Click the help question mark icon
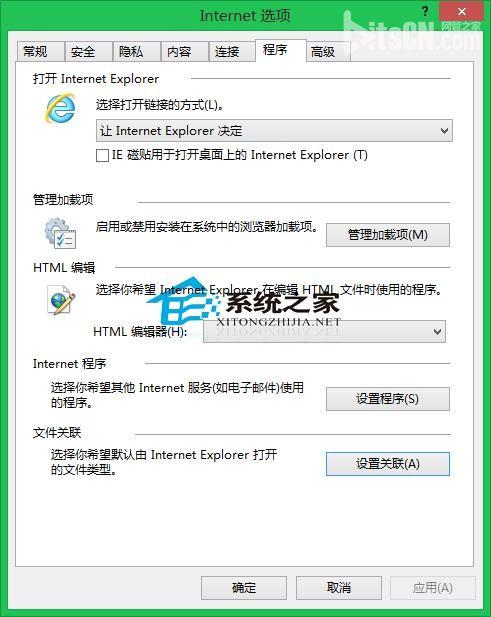The width and height of the screenshot is (491, 617). coord(425,11)
